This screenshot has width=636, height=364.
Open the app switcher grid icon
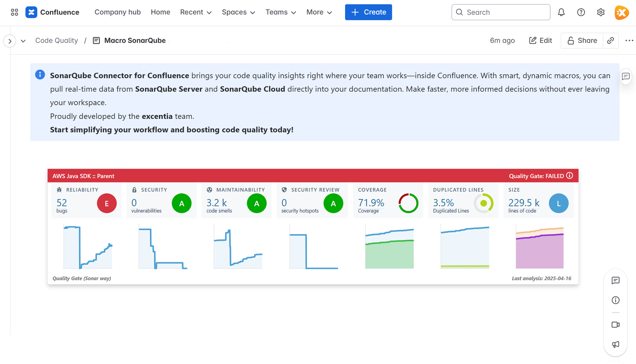pos(15,12)
